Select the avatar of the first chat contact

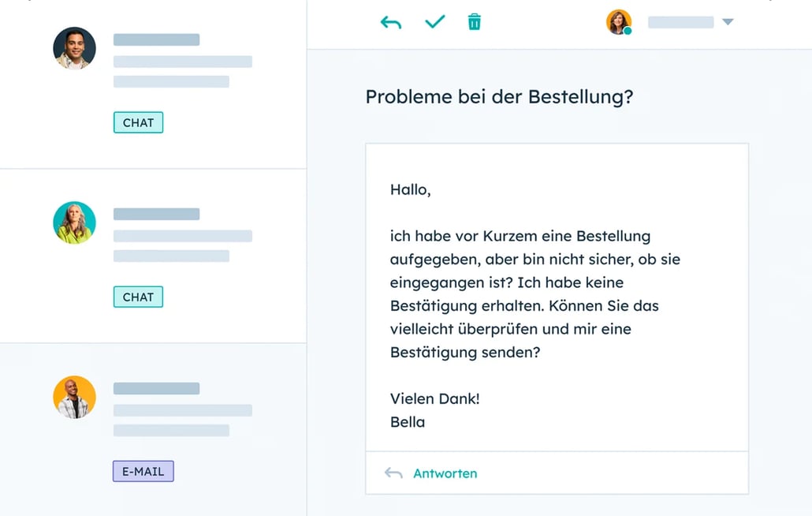(74, 48)
